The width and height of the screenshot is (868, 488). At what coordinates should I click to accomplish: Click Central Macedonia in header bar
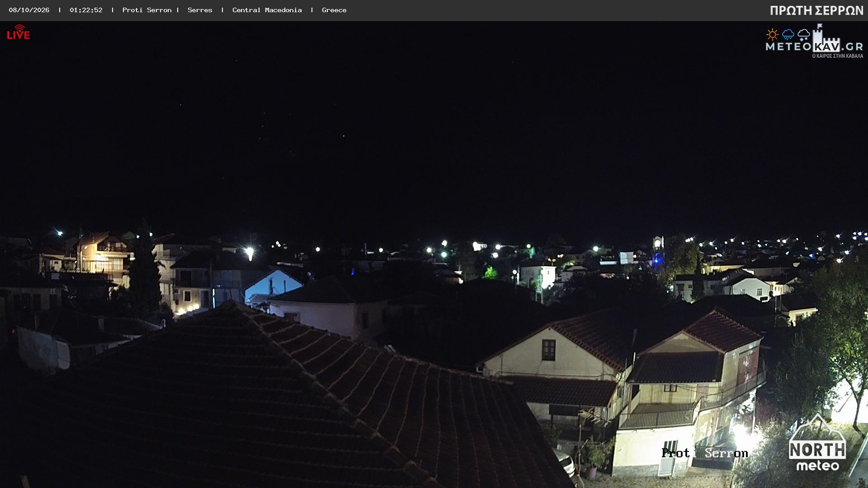coord(267,10)
